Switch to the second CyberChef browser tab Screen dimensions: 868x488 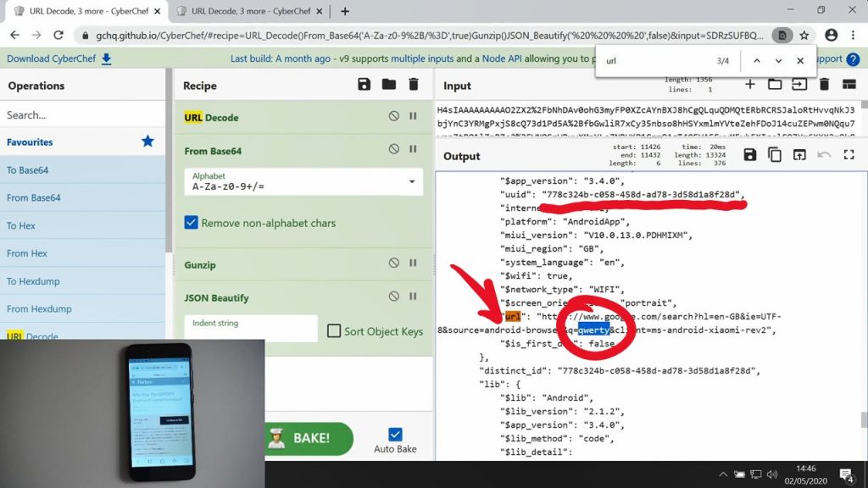point(251,11)
